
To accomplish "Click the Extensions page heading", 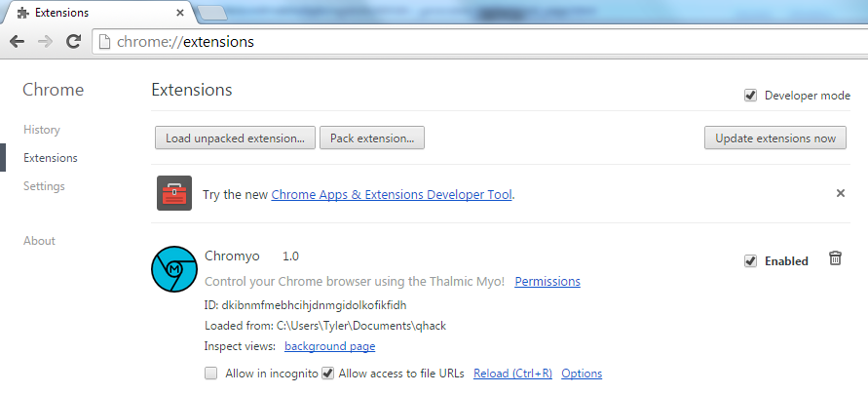I will [192, 90].
